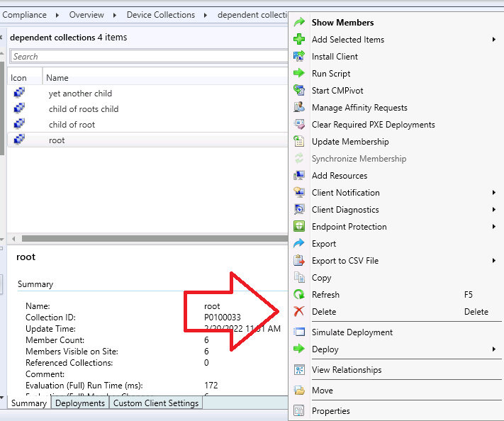Image resolution: width=504 pixels, height=421 pixels.
Task: Click the Clear Required PXE Deployments icon
Action: click(299, 124)
